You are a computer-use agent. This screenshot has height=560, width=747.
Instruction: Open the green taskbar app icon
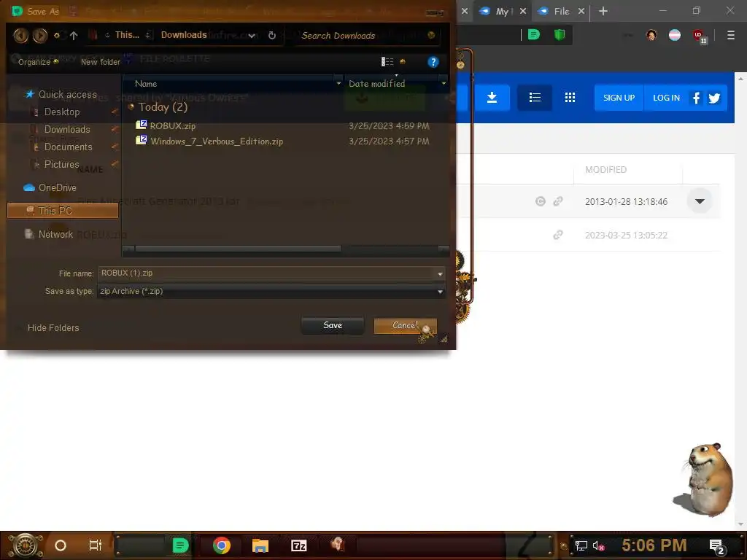tap(180, 545)
